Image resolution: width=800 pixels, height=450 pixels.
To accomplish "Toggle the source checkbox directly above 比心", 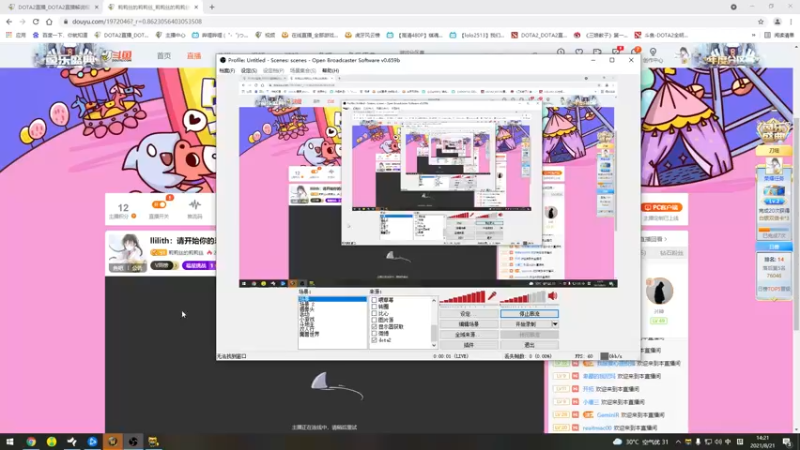I will pos(374,307).
